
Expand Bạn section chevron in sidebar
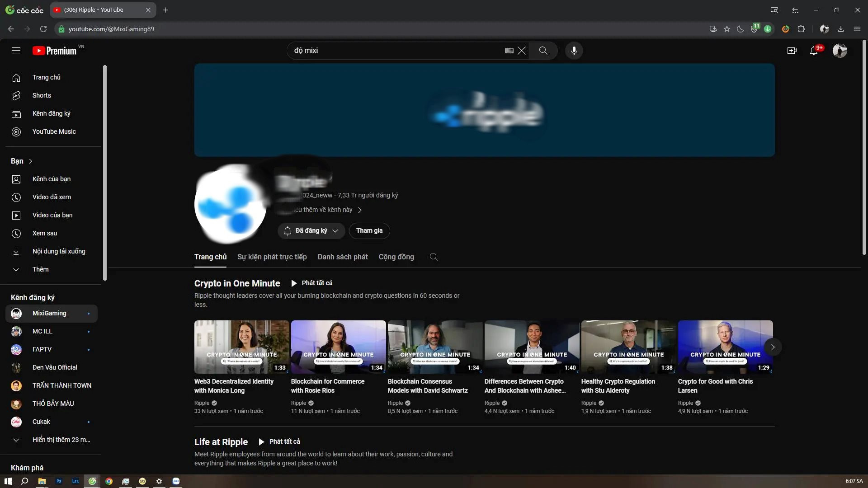coord(31,161)
